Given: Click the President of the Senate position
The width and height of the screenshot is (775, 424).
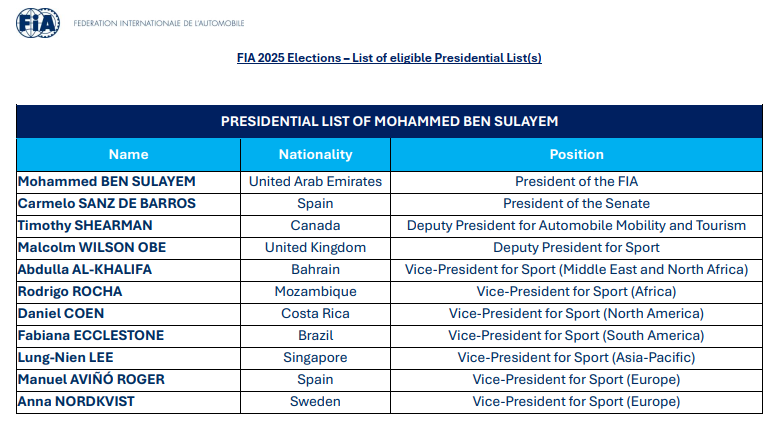Looking at the screenshot, I should coord(576,204).
